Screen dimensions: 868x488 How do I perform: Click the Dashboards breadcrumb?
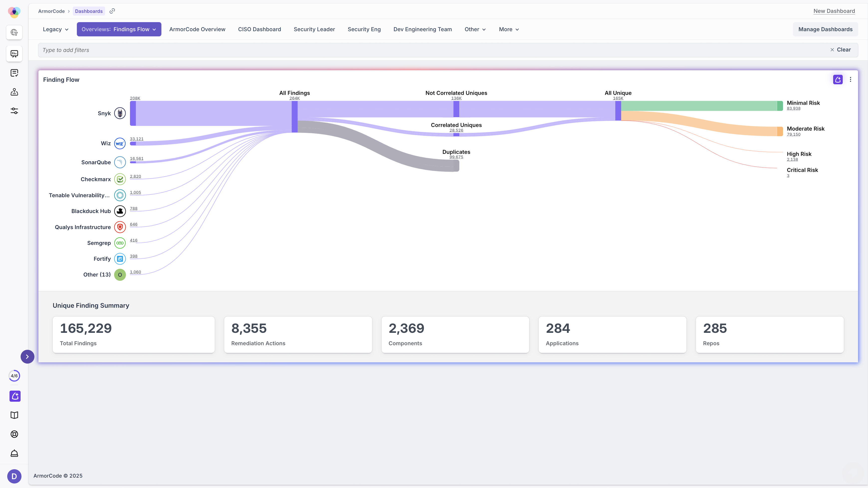click(89, 11)
